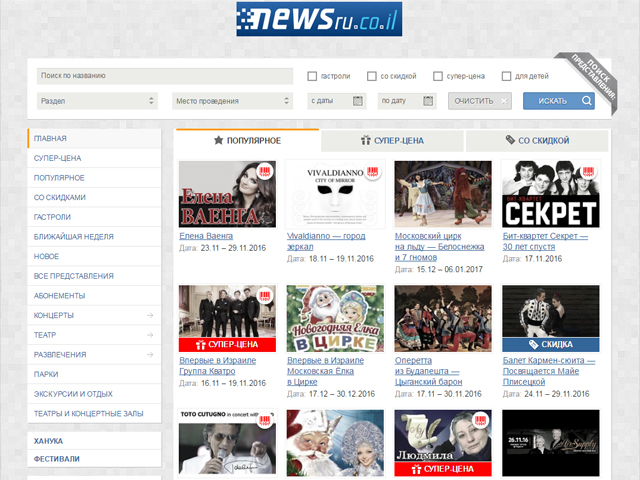Screen dimensions: 640x480
Task: Open БЛИЖАЙШАЯ НЕДЕЛЯ in the sidebar
Action: coord(94,237)
